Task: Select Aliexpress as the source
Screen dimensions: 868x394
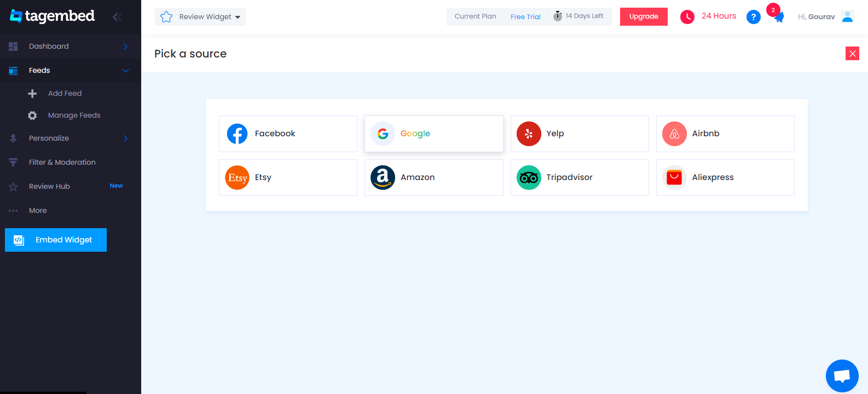Action: click(725, 177)
